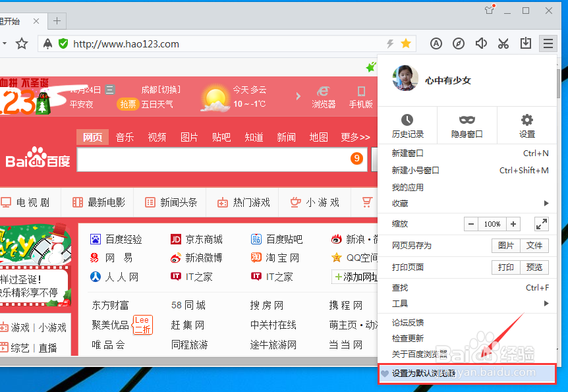The height and width of the screenshot is (392, 568).
Task: Switch to the 地图 search tab
Action: 319,137
